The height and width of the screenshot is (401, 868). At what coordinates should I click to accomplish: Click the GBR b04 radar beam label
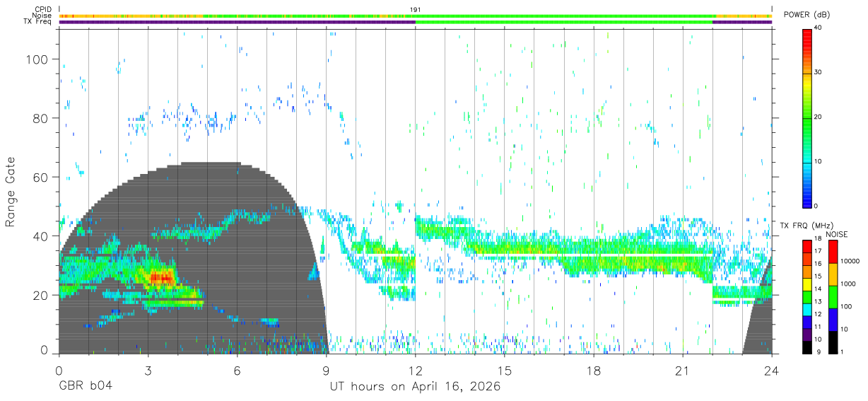(x=86, y=387)
